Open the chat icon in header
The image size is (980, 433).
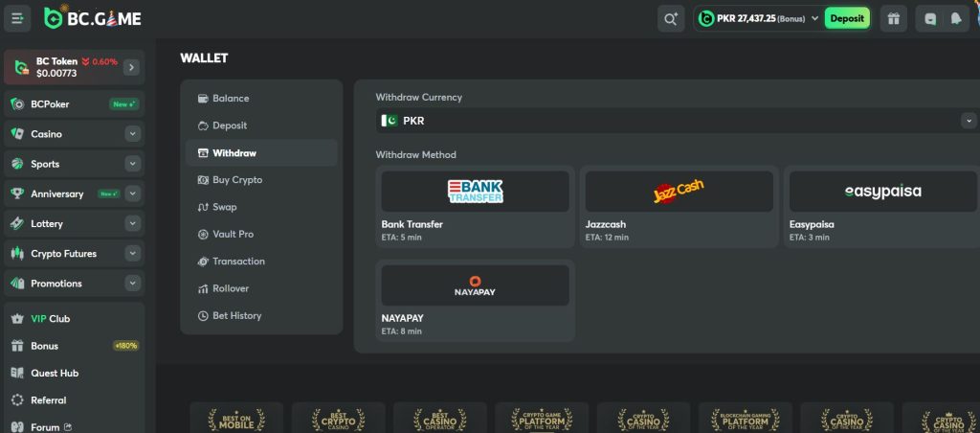[930, 18]
